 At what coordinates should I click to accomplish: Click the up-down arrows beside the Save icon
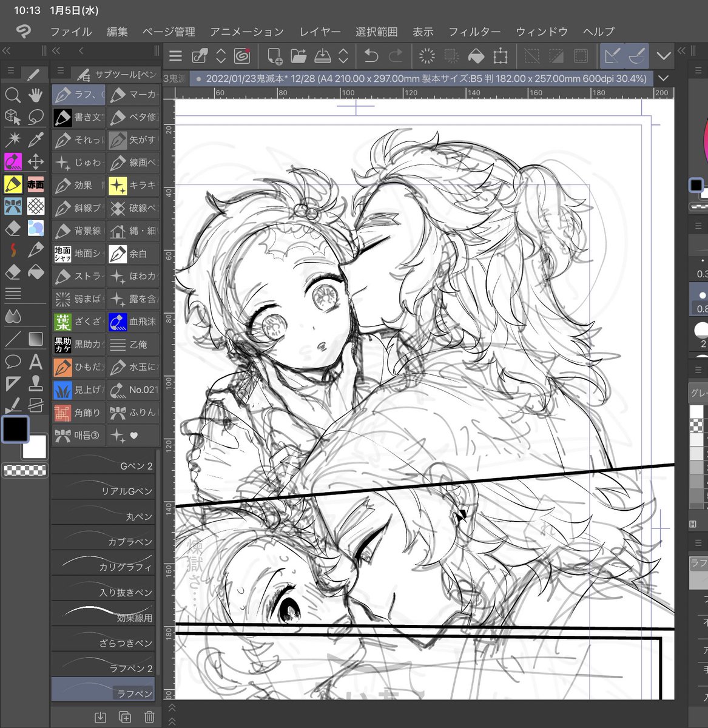tap(343, 56)
